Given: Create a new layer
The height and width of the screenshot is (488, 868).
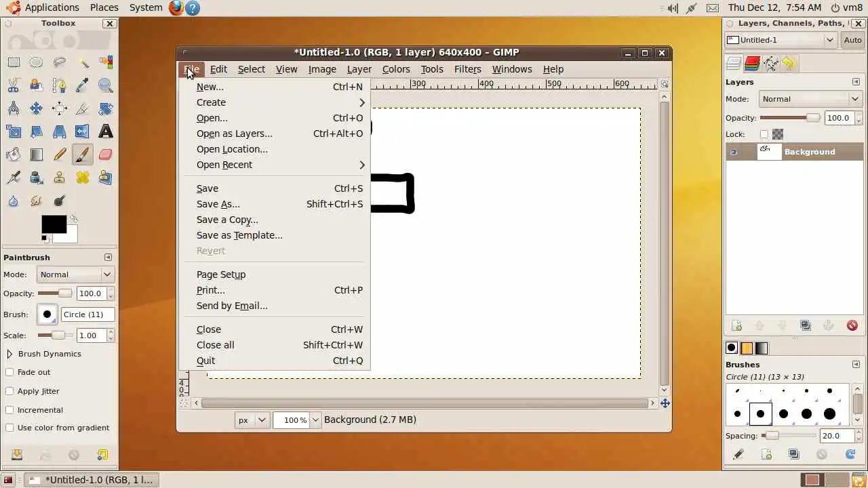Looking at the screenshot, I should (x=737, y=326).
